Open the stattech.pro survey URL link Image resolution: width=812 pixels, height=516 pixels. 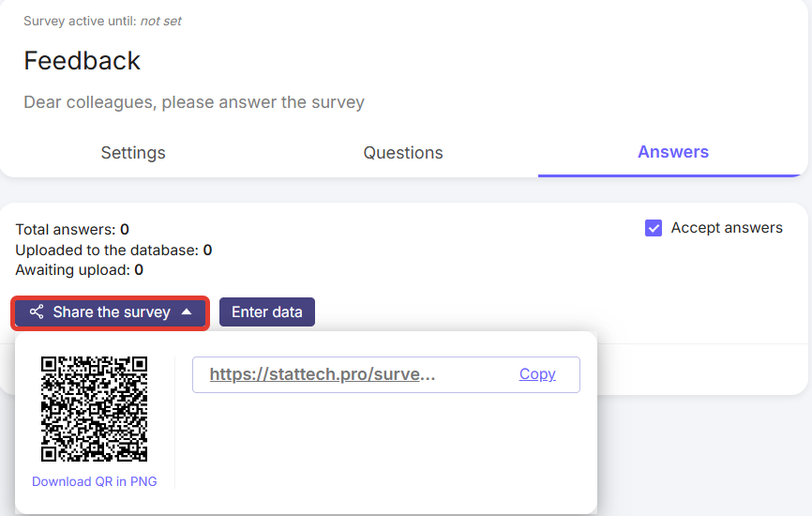coord(322,374)
